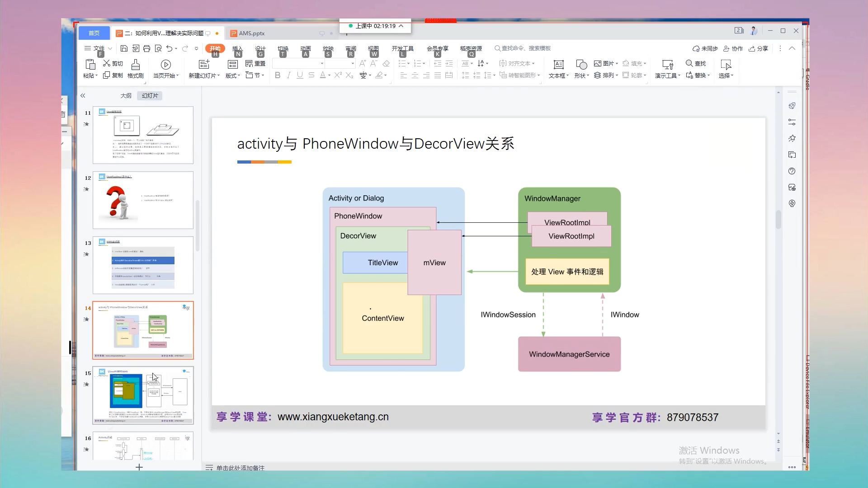
Task: Click the Format Painter (格式刷) icon
Action: pyautogui.click(x=135, y=65)
